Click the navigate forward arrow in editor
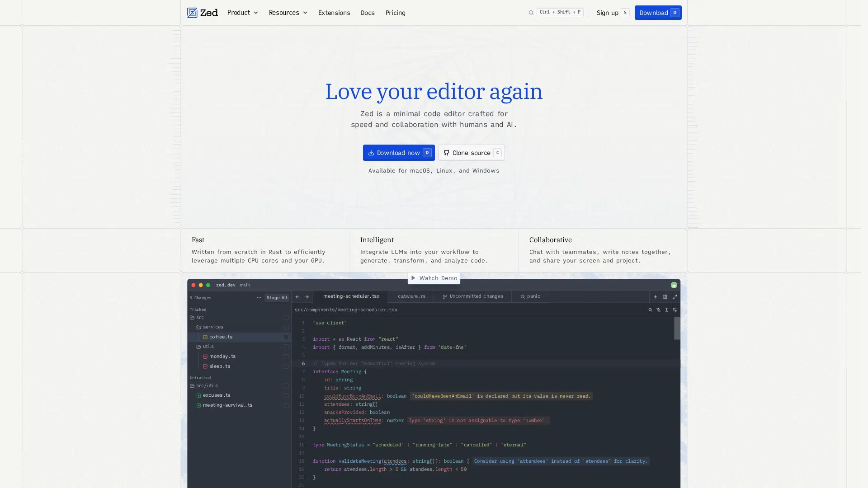The image size is (868, 488). (x=307, y=297)
